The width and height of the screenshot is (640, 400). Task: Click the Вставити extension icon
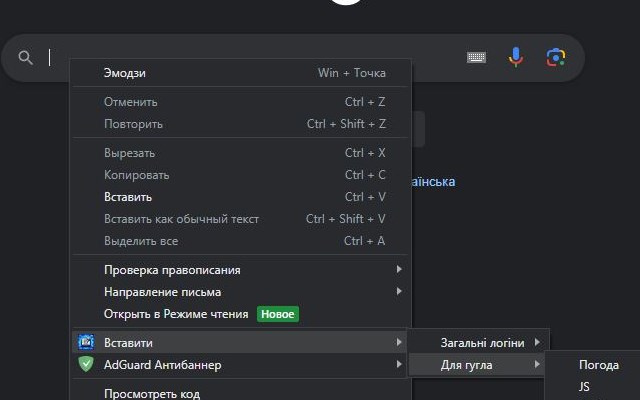[x=86, y=343]
